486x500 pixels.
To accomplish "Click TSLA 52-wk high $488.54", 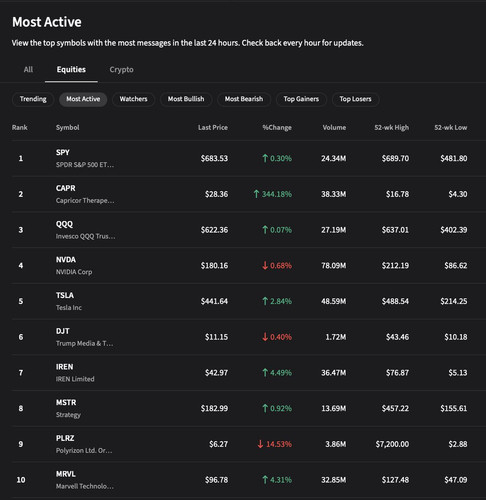I will click(395, 301).
